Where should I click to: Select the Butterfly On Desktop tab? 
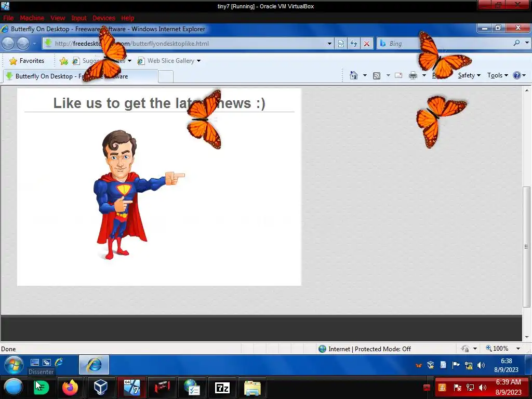click(x=81, y=76)
